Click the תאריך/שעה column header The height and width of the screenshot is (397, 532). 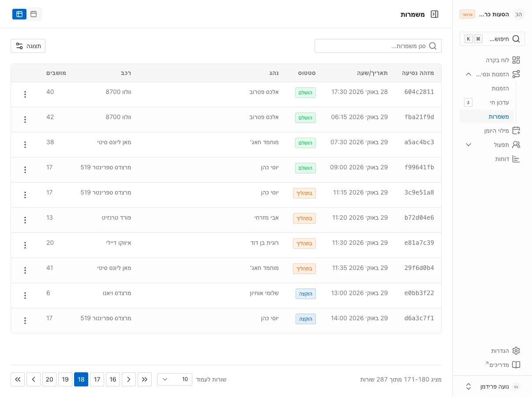(372, 73)
